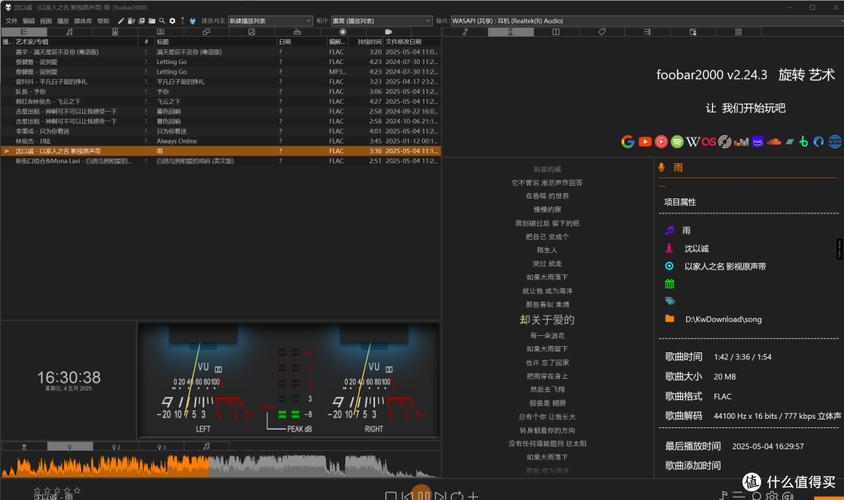The height and width of the screenshot is (500, 844).
Task: Select the track 林俊杰 - Always Online
Action: point(60,141)
